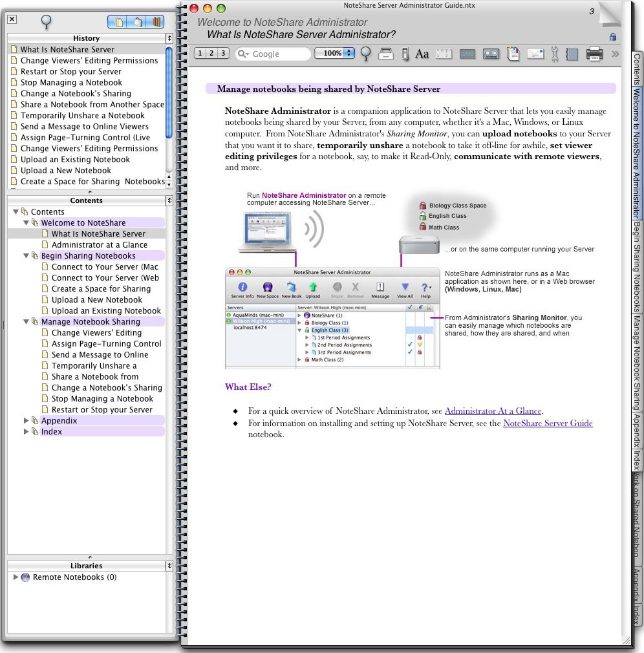Follow the Administrator At a Glance link

click(x=493, y=411)
